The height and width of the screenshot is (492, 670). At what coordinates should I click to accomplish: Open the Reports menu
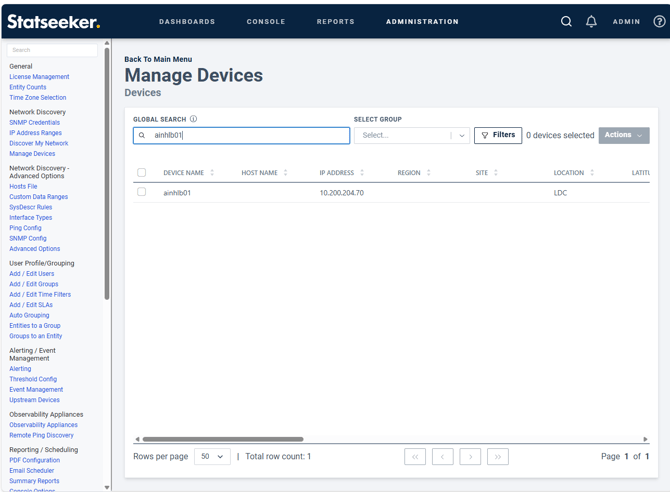(x=335, y=21)
